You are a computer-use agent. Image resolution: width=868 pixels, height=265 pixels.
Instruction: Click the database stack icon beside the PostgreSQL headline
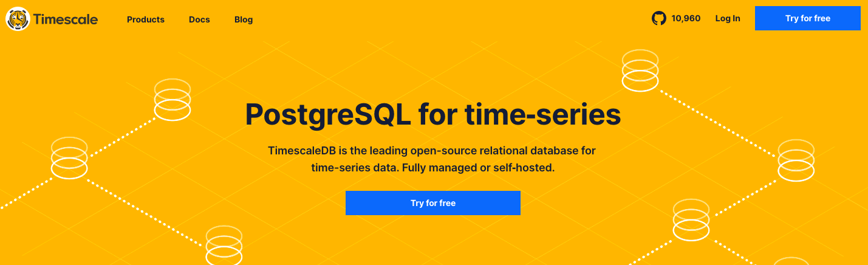click(x=173, y=100)
